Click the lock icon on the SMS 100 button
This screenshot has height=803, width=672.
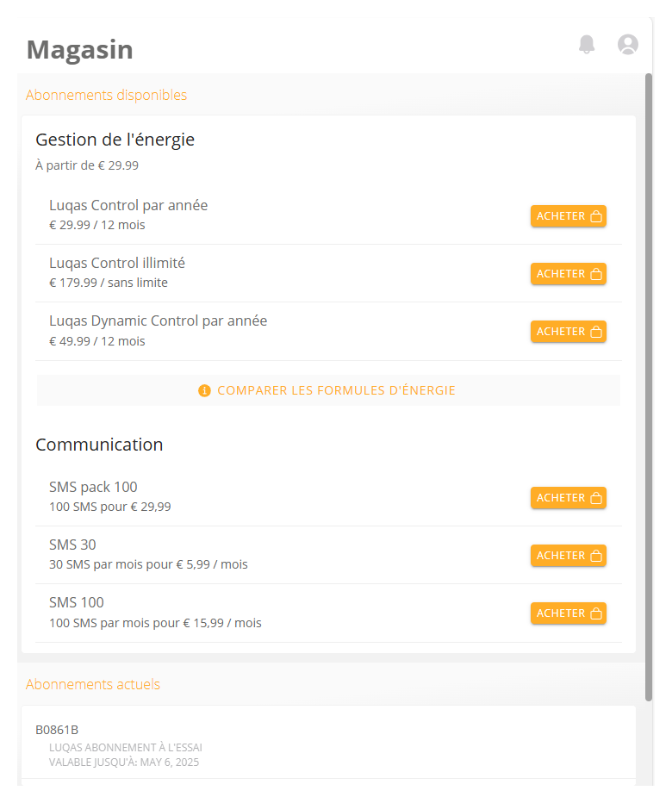pyautogui.click(x=595, y=613)
